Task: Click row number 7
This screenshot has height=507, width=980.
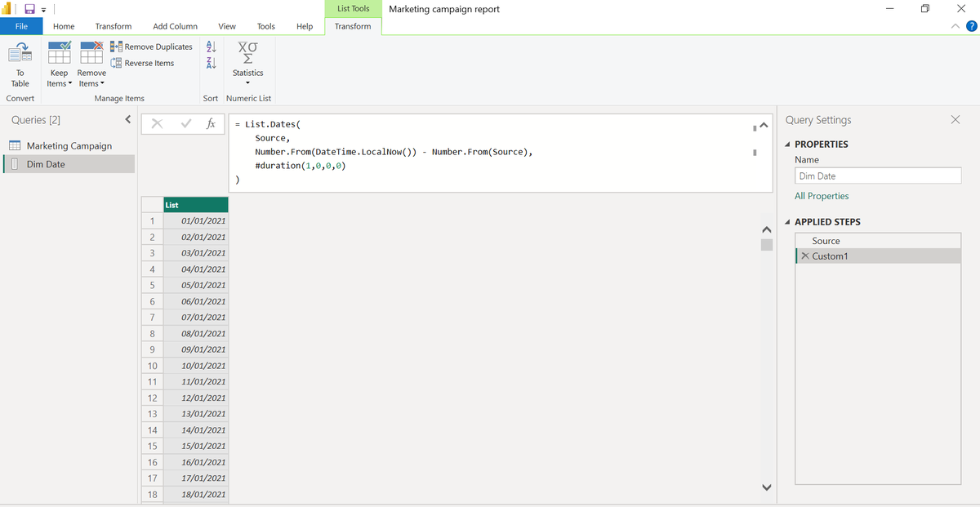Action: coord(152,317)
